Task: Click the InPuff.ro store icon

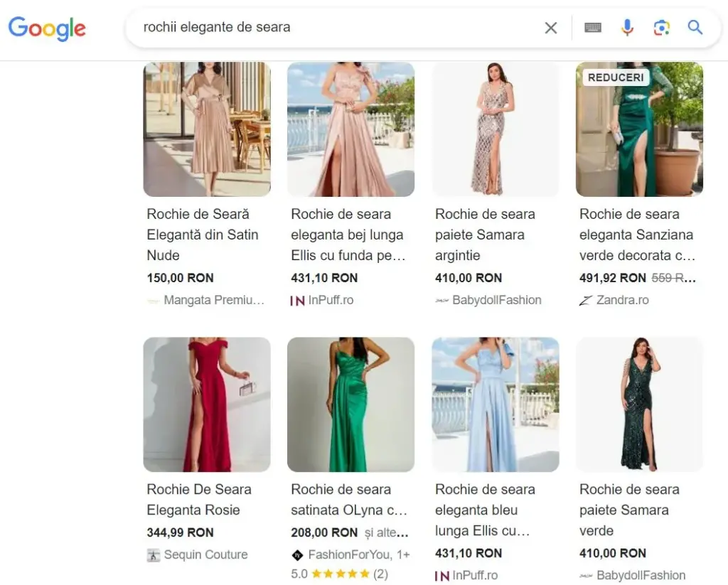Action: 296,300
